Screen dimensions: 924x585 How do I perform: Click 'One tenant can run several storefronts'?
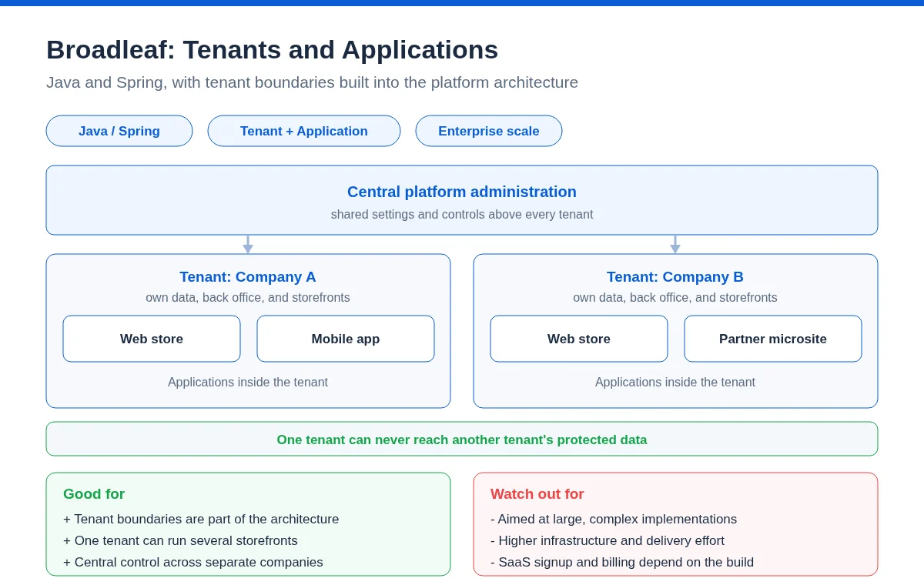[x=180, y=540]
